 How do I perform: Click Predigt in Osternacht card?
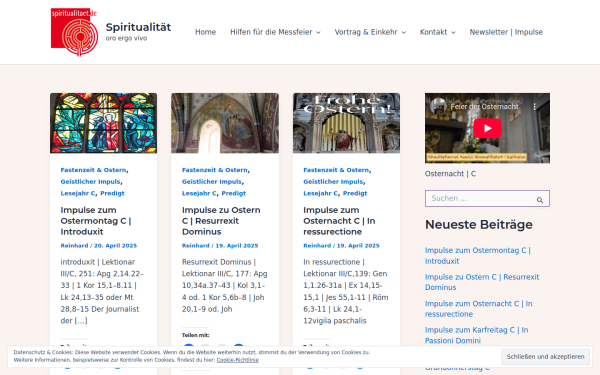click(x=355, y=193)
